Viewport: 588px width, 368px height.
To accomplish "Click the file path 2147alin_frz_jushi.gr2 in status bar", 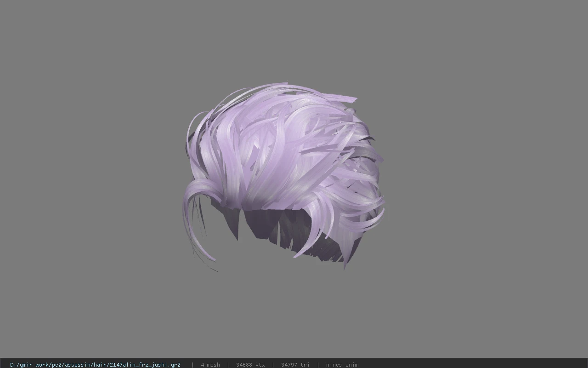I will point(95,365).
